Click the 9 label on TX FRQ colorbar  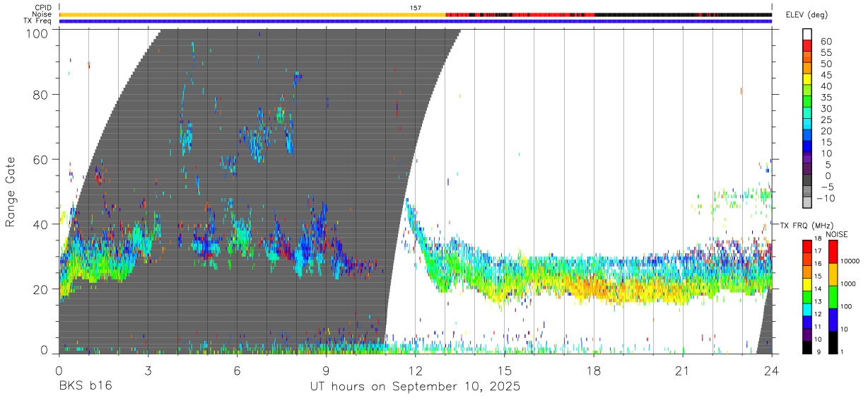point(817,351)
